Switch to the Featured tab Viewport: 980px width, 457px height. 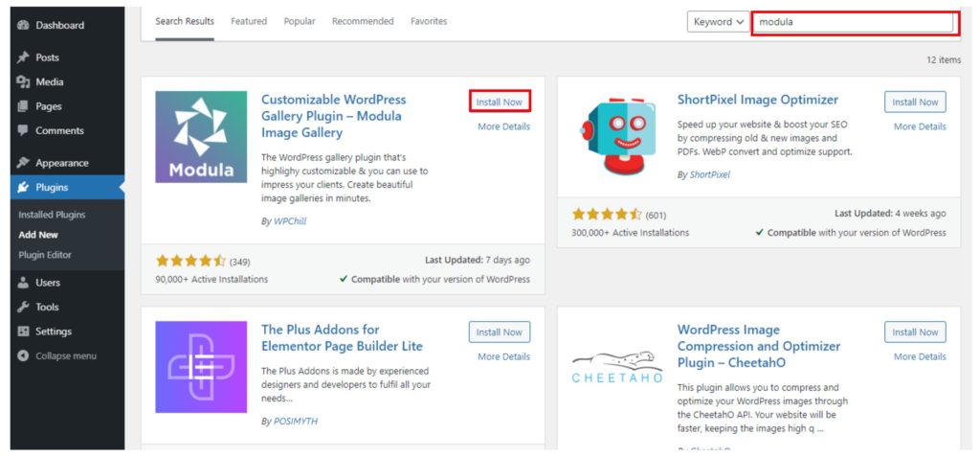point(249,21)
